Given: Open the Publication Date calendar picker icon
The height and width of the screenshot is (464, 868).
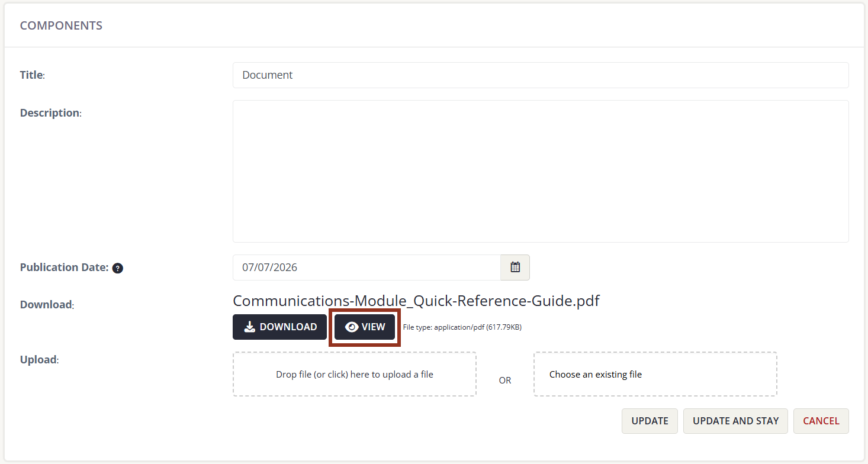Looking at the screenshot, I should pos(515,268).
